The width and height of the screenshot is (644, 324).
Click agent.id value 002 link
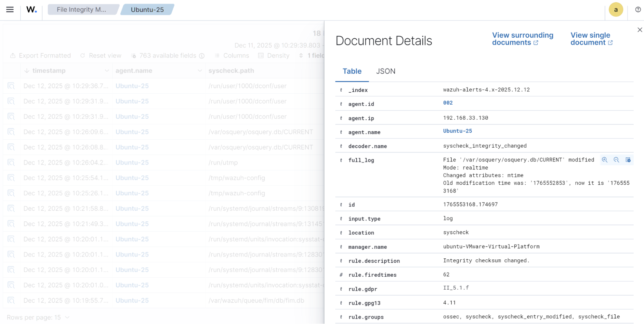448,103
